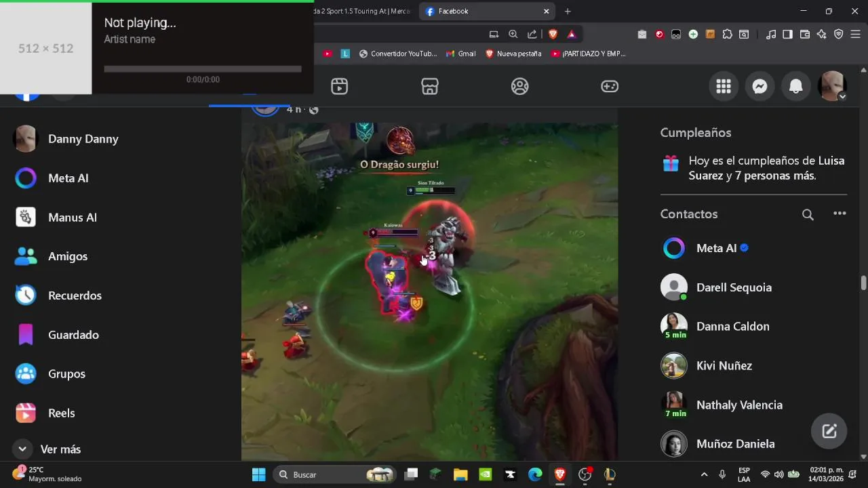868x488 pixels.
Task: Share this page via address bar icon
Action: coord(532,34)
